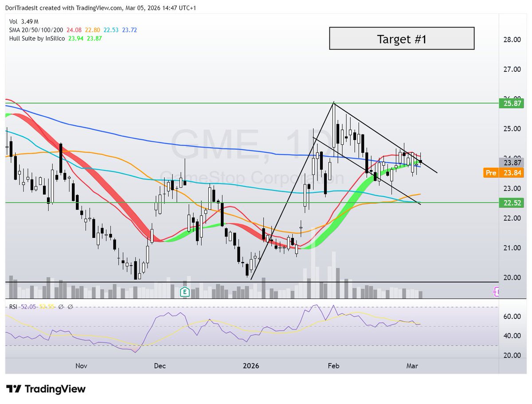
Task: Click the green 22.52 price label
Action: (512, 203)
